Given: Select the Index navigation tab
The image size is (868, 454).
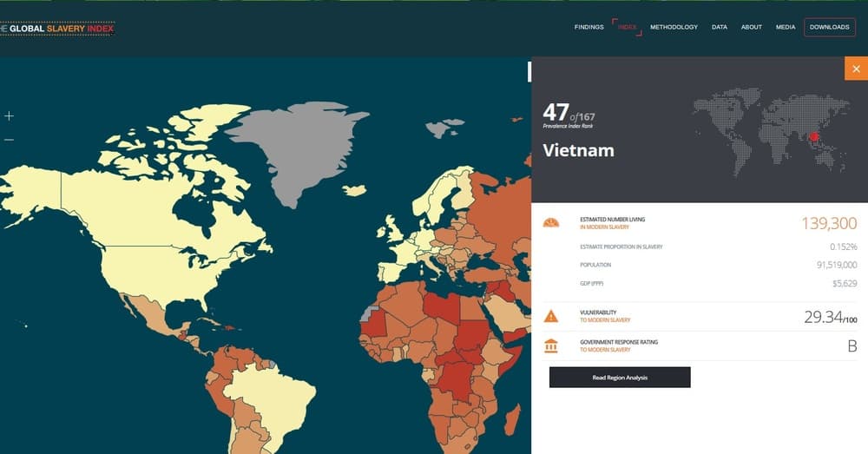Looking at the screenshot, I should tap(628, 27).
